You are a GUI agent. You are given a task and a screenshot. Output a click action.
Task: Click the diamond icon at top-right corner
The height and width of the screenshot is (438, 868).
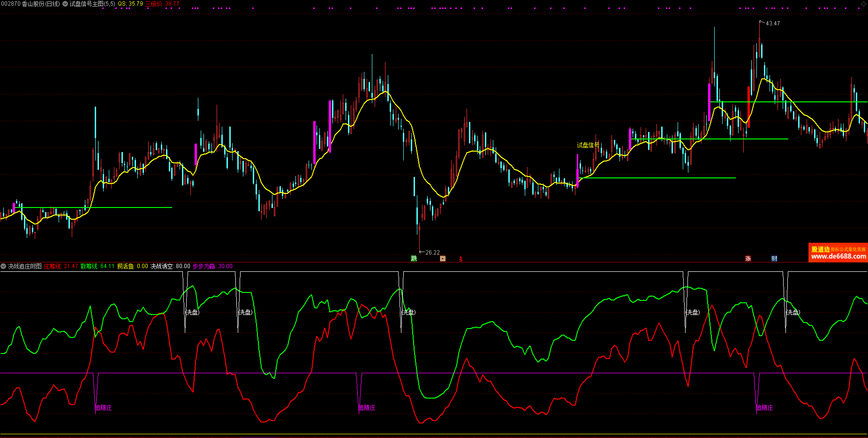tap(863, 4)
